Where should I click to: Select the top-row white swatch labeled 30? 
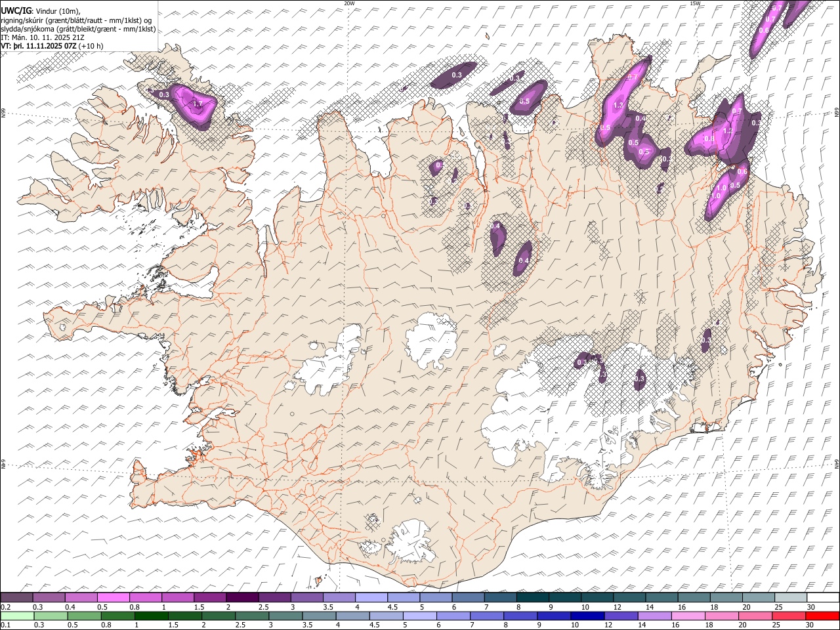point(822,598)
